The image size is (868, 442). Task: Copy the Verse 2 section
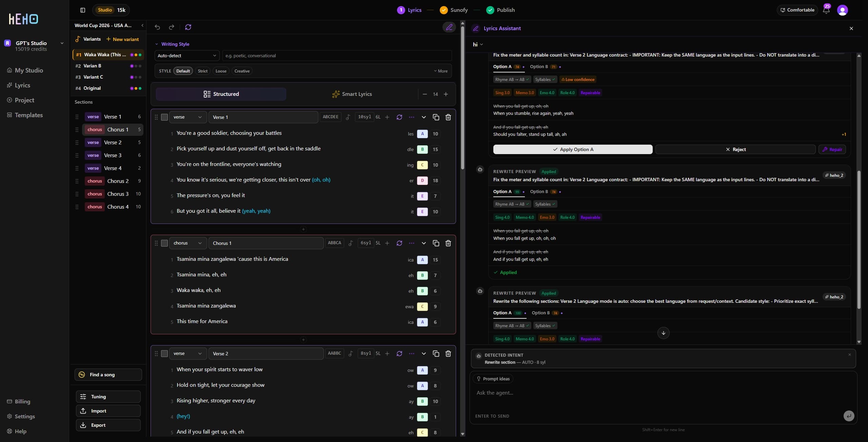click(436, 354)
